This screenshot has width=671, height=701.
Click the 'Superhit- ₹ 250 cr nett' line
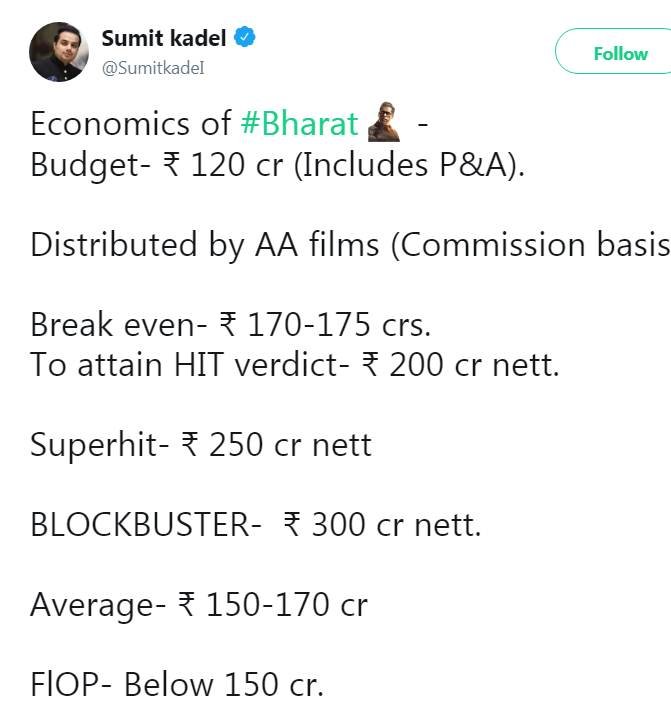200,445
